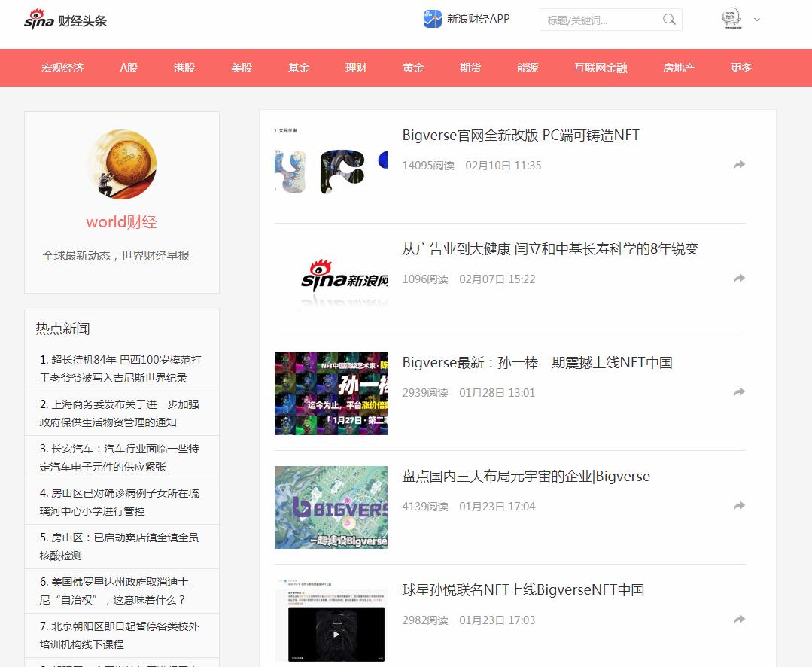Share the 从广告业到大健康 article
Screen dimensions: 812x667
(x=740, y=279)
